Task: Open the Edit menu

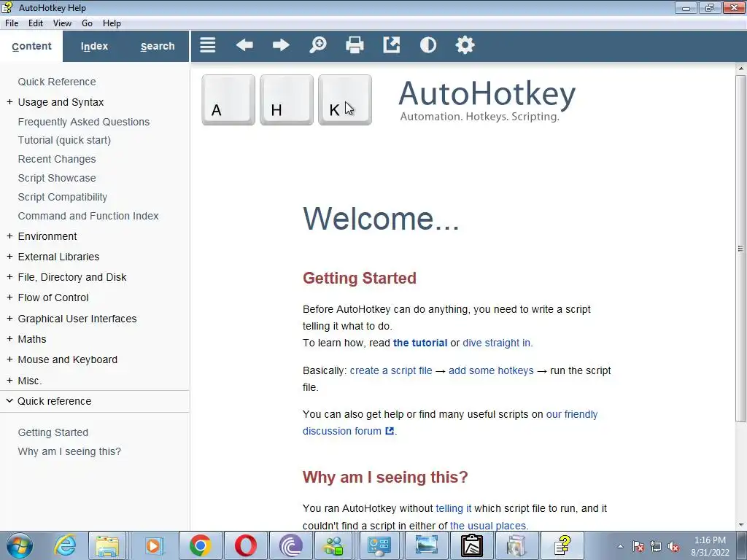Action: coord(36,23)
